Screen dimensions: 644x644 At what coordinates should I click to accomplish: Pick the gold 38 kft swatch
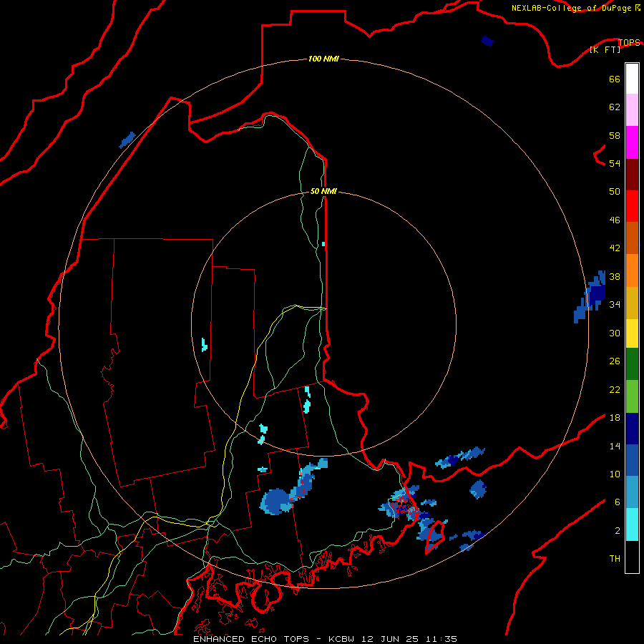[x=632, y=303]
